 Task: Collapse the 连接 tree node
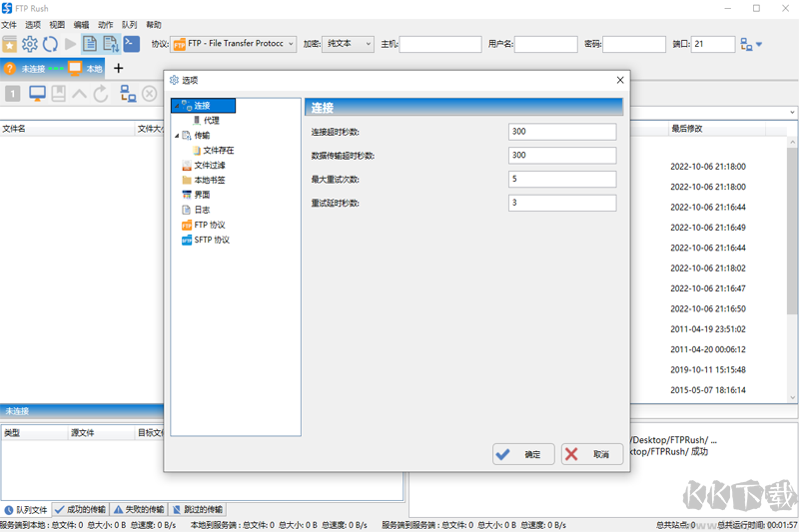[177, 106]
